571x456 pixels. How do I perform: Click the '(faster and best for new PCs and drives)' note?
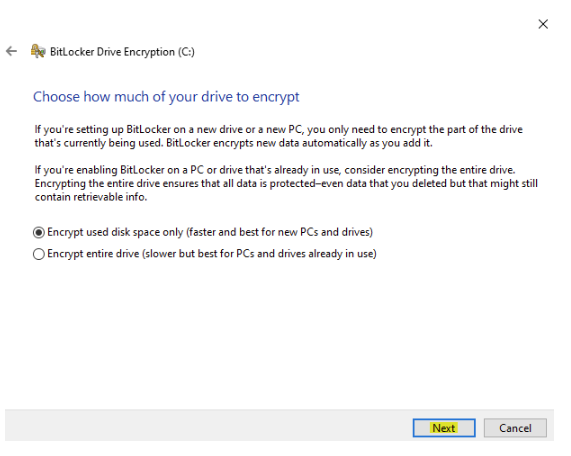point(280,232)
